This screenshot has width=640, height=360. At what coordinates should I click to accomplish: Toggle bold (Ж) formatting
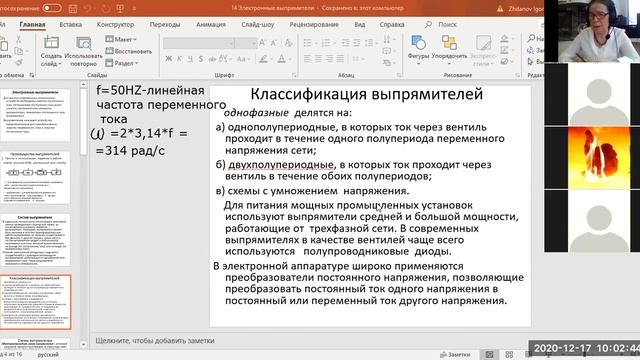[x=168, y=59]
